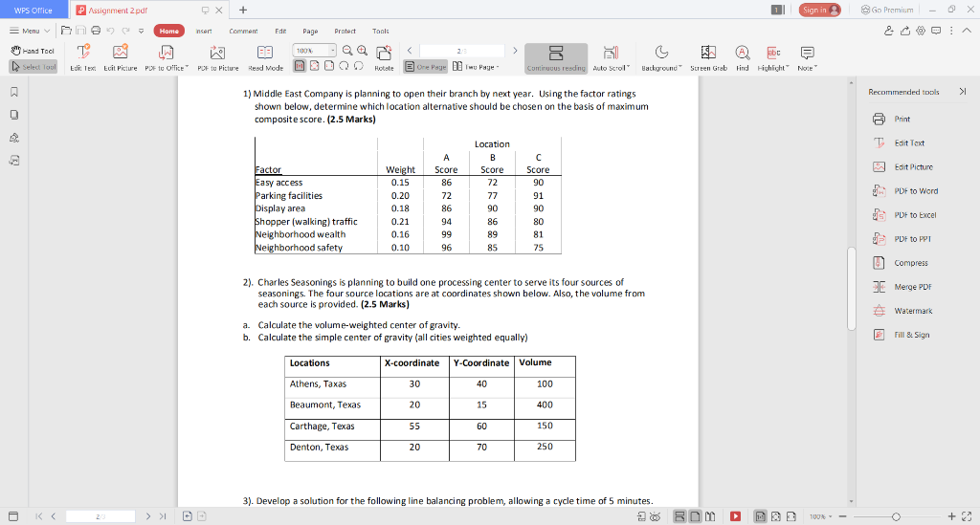The width and height of the screenshot is (980, 525).
Task: Open PDF to Excel in recommended tools
Action: [x=904, y=215]
